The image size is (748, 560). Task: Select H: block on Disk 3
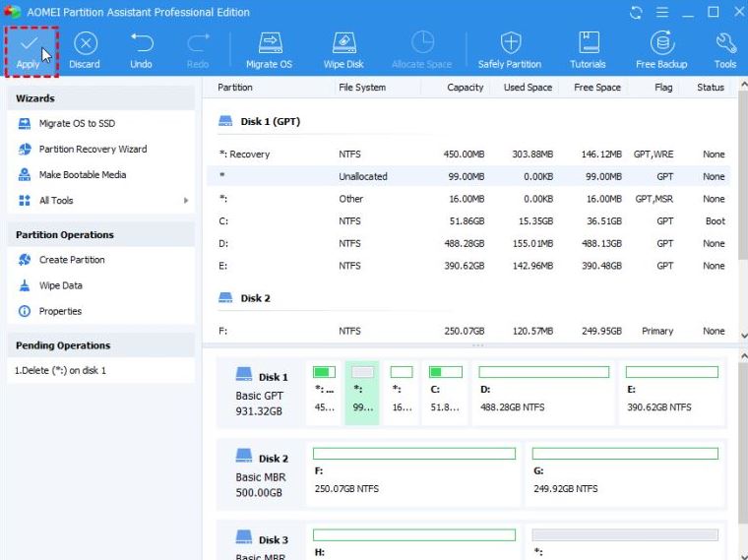pyautogui.click(x=414, y=542)
